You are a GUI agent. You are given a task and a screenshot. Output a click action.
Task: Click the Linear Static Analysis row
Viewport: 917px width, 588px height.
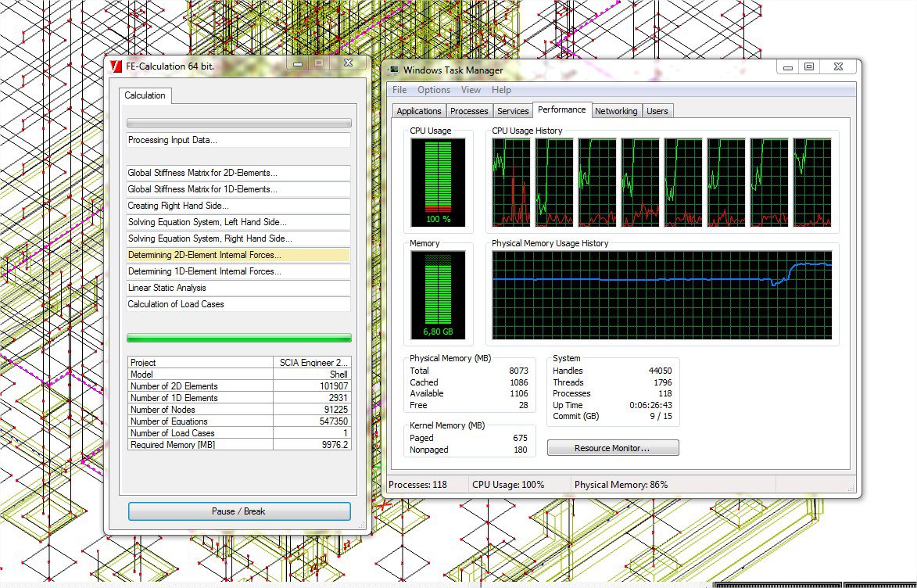(x=238, y=288)
